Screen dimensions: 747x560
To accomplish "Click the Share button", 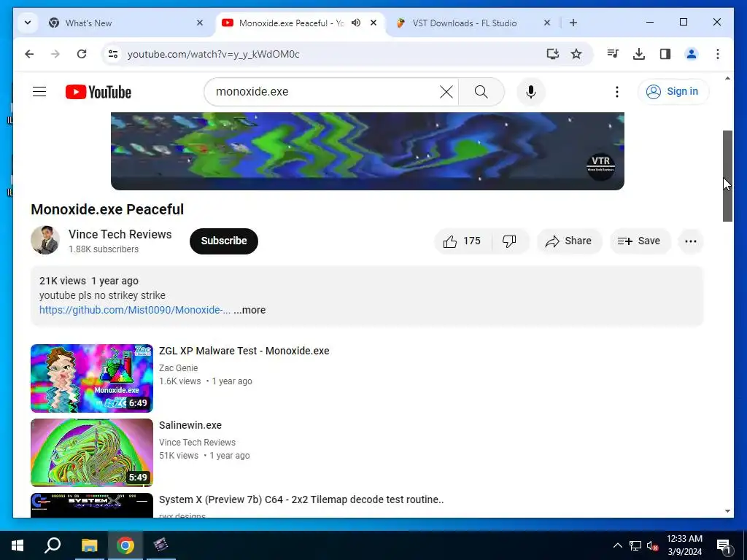I will (x=569, y=241).
